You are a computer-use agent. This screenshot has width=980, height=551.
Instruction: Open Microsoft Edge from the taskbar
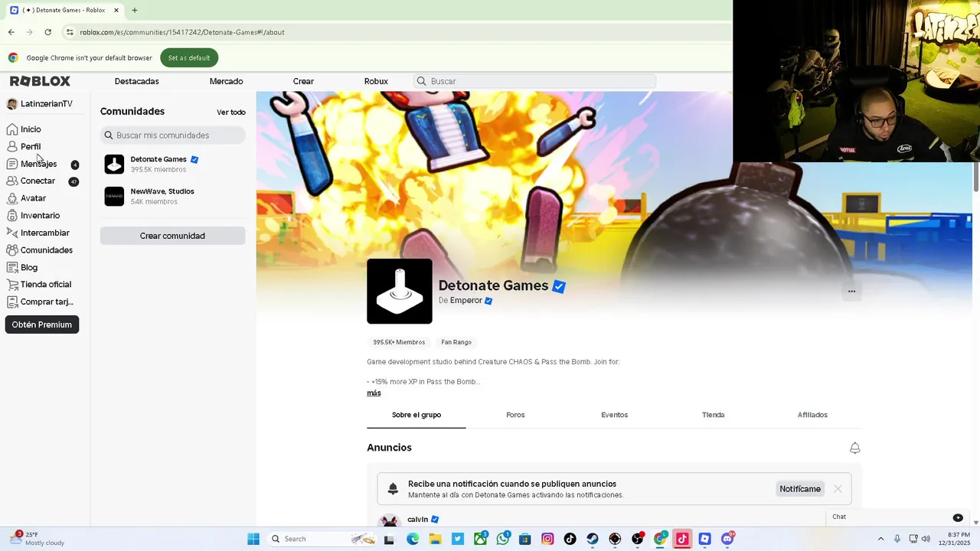pos(413,539)
